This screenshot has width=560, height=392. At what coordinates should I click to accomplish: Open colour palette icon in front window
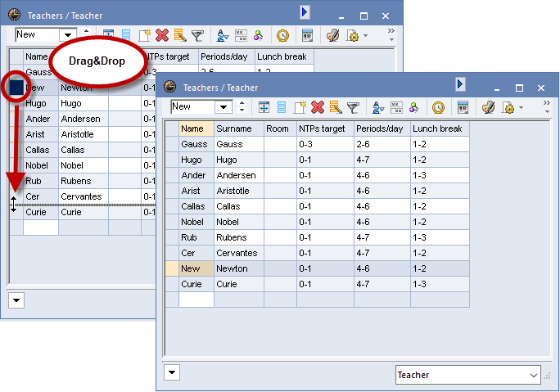click(488, 107)
